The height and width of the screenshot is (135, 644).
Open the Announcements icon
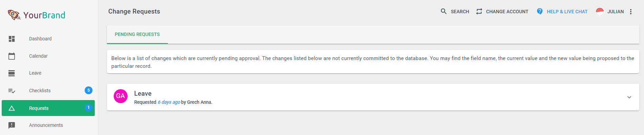12,125
